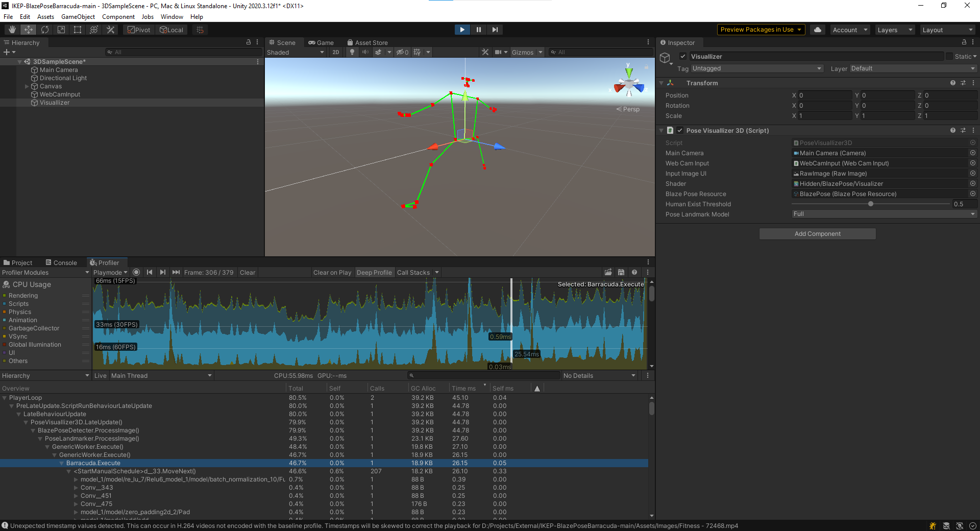Screen dimensions: 980x531
Task: Collapse the Barracuda.Execute entry in the Profiler
Action: click(62, 463)
